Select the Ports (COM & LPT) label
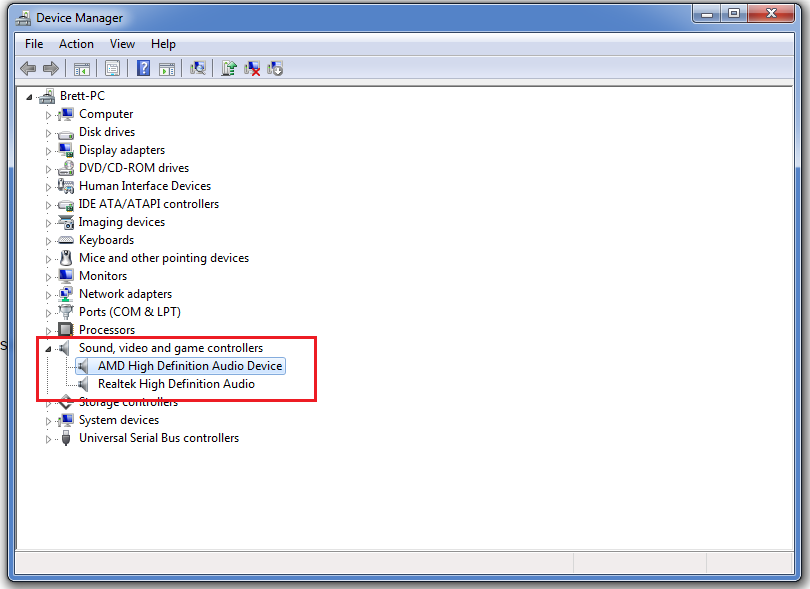 [130, 312]
